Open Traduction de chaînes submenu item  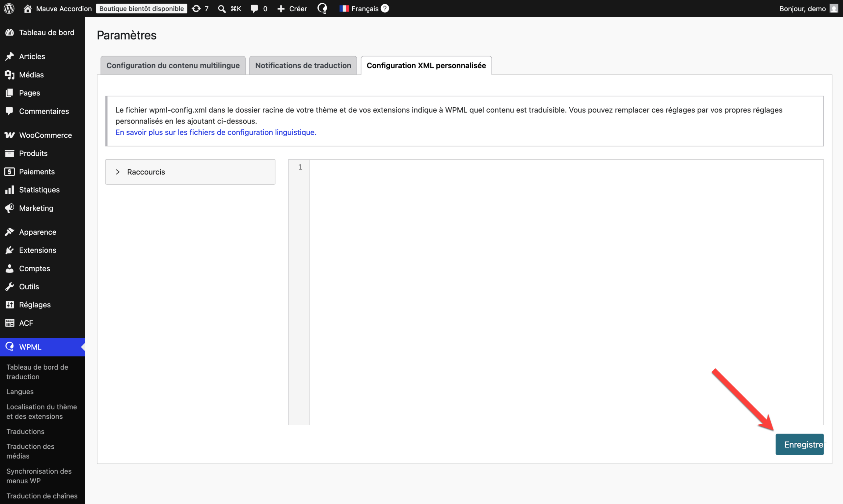coord(42,496)
